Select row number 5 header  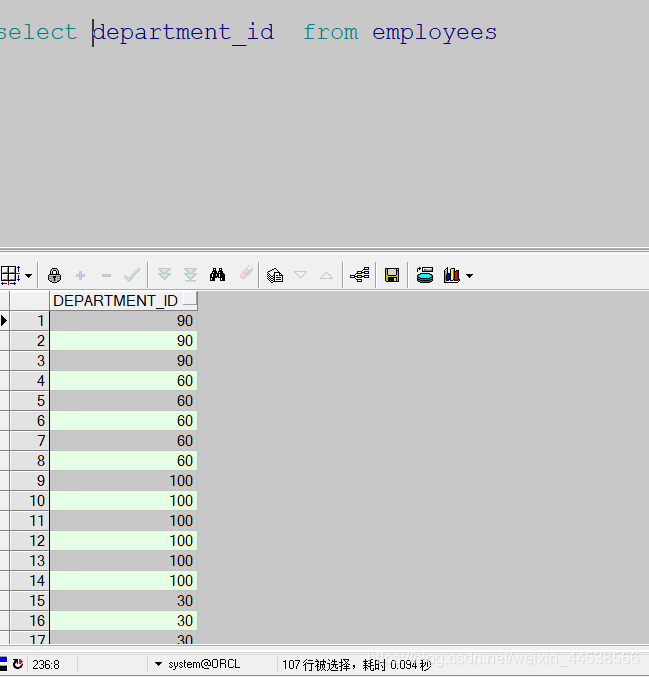click(x=30, y=401)
